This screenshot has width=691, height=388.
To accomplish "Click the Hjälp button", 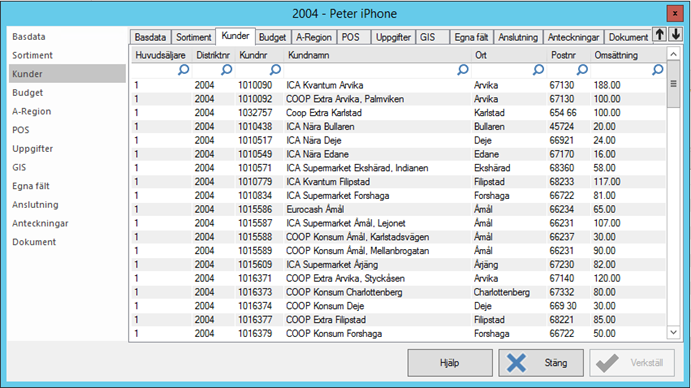I will 450,363.
